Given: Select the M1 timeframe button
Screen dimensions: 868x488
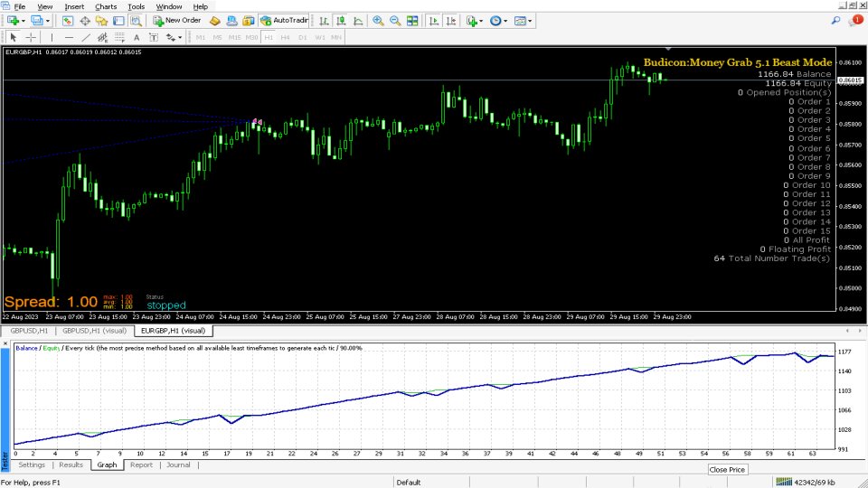Looking at the screenshot, I should tap(201, 37).
